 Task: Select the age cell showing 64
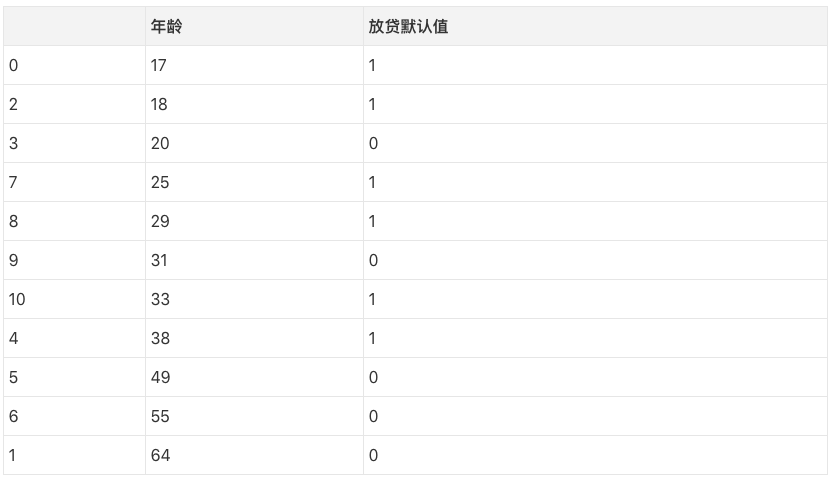(x=160, y=456)
